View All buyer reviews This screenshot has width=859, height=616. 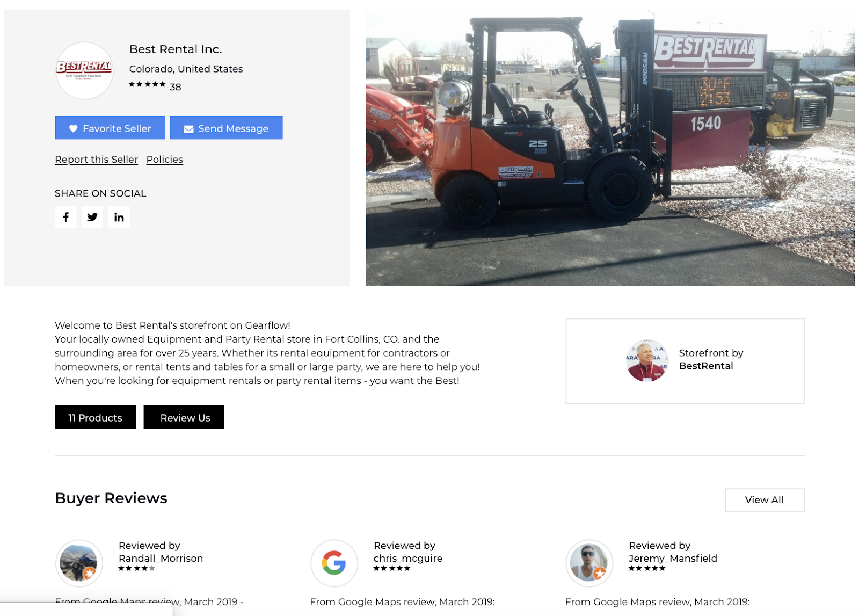[x=764, y=500]
